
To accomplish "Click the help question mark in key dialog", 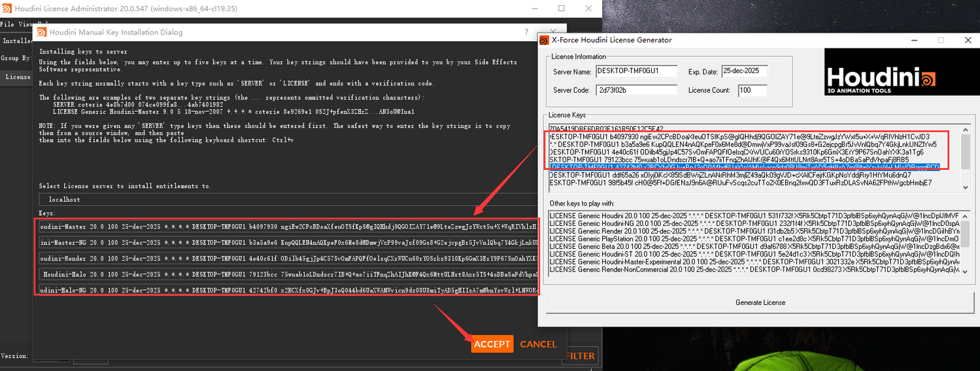I will pos(526,32).
